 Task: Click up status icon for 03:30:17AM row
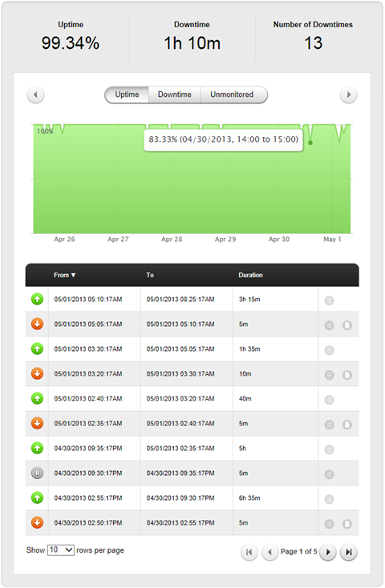[37, 348]
